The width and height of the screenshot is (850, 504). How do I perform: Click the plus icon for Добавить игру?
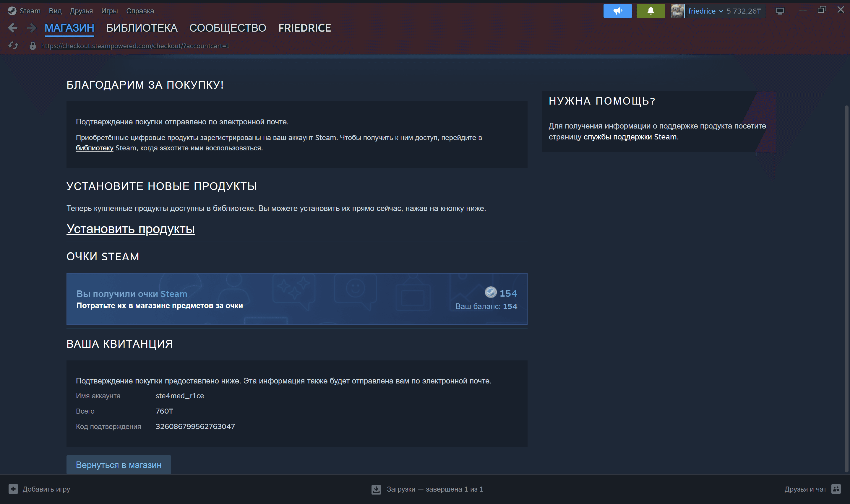(13, 489)
